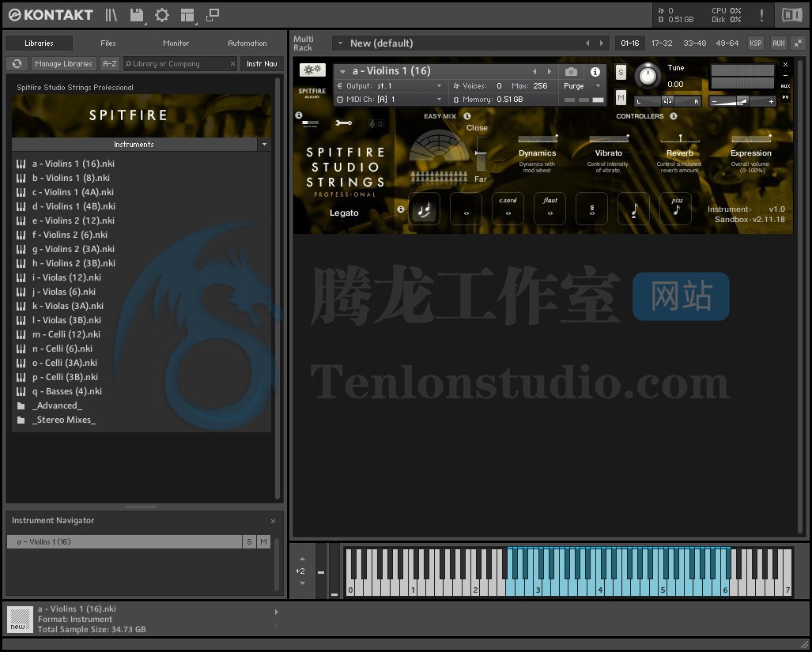The width and height of the screenshot is (812, 652).
Task: Select the long sustain articulation icon
Action: (x=466, y=209)
